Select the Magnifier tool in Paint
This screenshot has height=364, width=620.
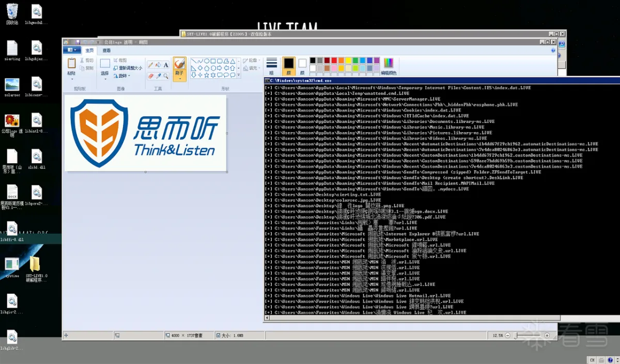[x=166, y=76]
